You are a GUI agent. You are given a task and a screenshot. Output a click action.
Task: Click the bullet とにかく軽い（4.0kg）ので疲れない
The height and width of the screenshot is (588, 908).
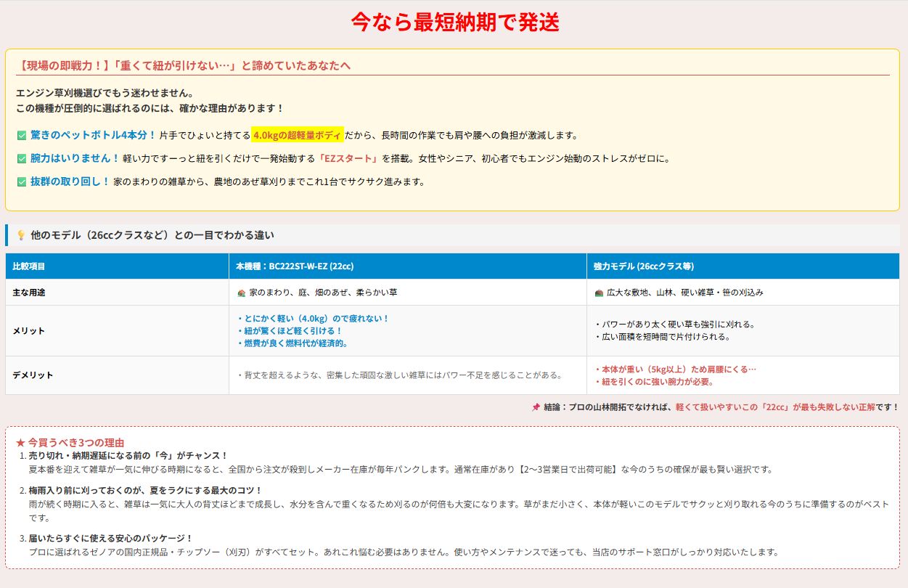pos(313,319)
